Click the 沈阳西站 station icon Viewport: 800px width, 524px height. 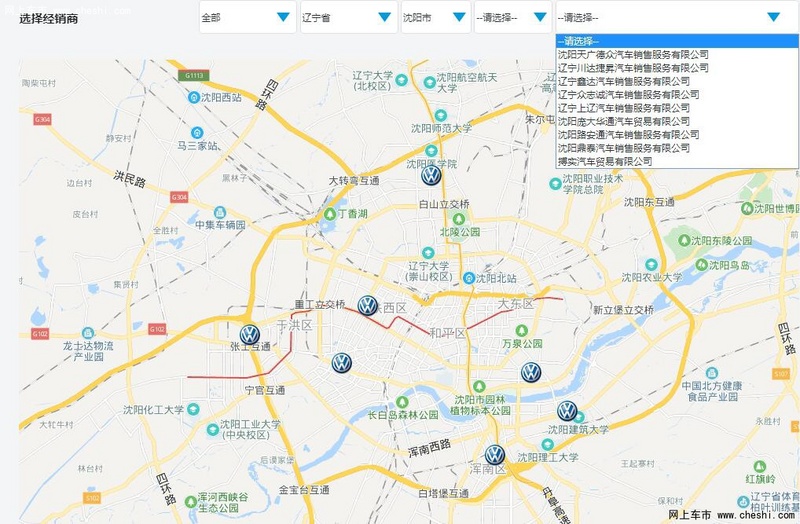(x=194, y=97)
